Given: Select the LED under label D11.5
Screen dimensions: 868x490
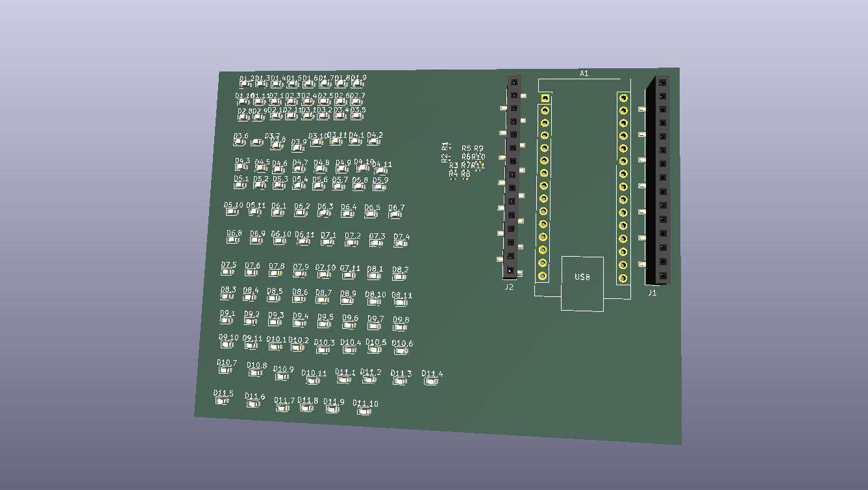Looking at the screenshot, I should [223, 401].
